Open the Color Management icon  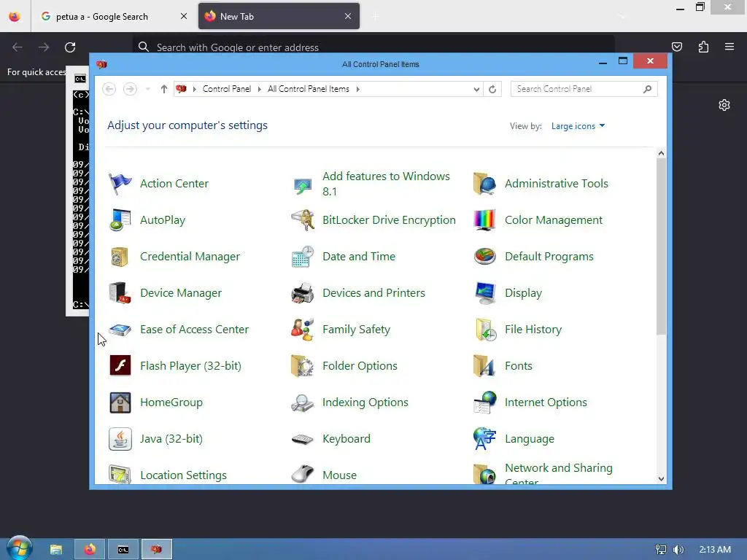[484, 220]
